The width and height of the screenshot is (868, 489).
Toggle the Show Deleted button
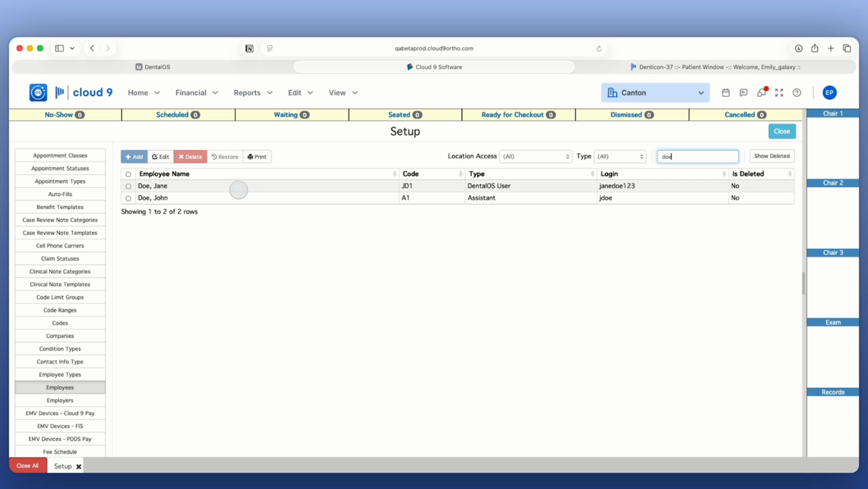pos(772,156)
